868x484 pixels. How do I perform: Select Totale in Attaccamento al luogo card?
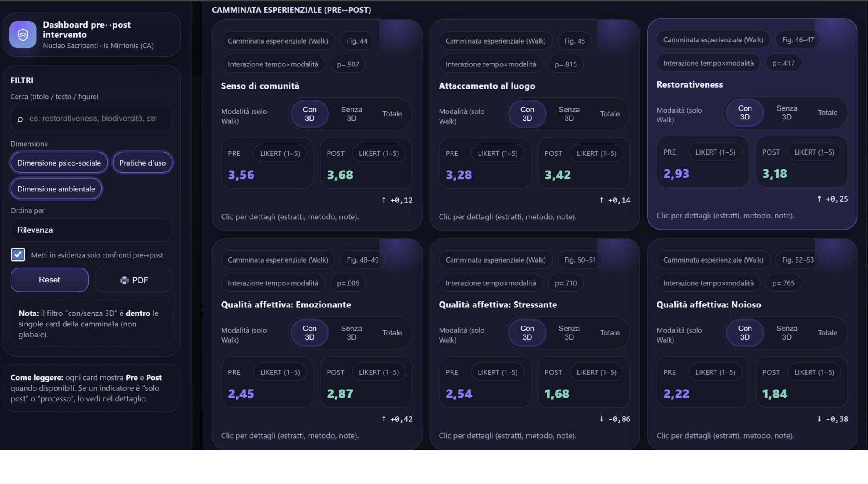609,114
